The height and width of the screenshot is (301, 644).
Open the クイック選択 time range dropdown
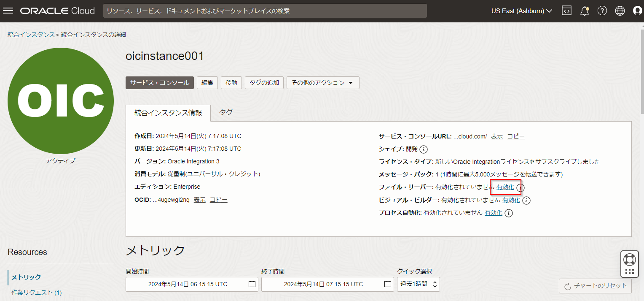[x=418, y=284]
